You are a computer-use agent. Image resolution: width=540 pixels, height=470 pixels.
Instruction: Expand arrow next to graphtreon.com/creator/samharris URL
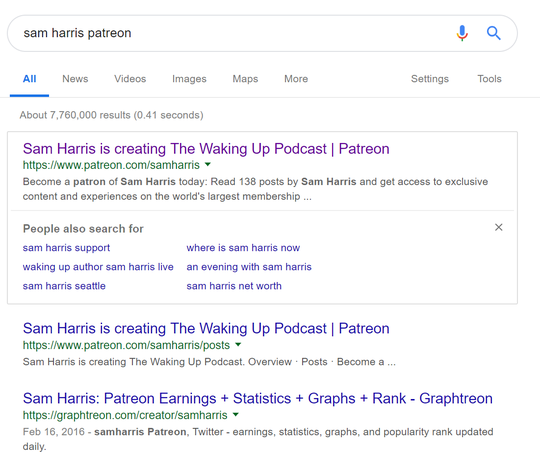[x=236, y=414]
